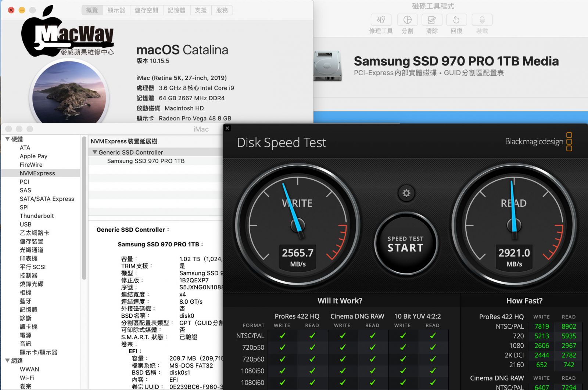The width and height of the screenshot is (588, 390).
Task: Select ATA in the hardware list
Action: coord(25,148)
